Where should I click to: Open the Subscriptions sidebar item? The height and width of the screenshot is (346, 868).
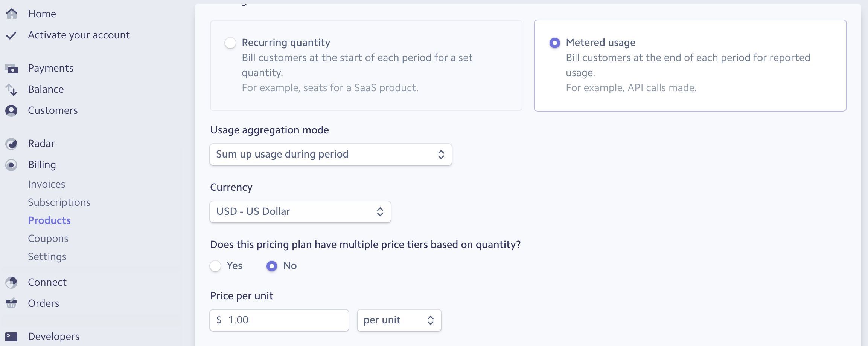pyautogui.click(x=59, y=202)
